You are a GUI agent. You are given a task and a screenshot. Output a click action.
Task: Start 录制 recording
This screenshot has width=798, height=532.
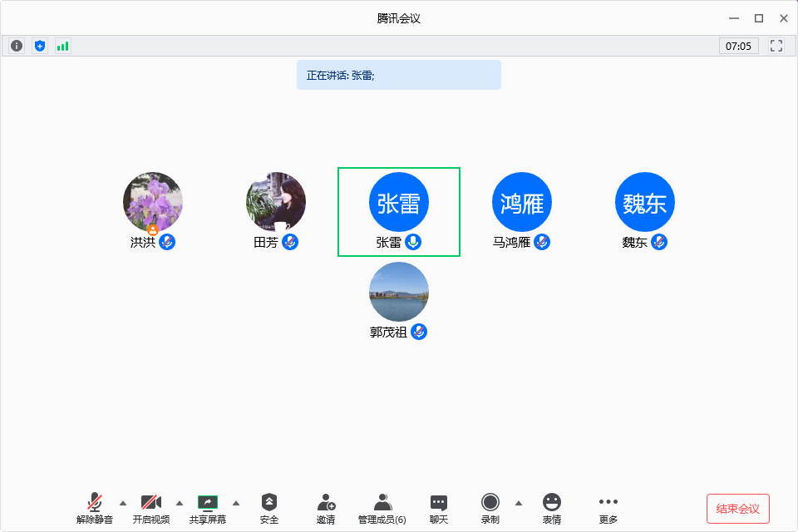point(490,507)
